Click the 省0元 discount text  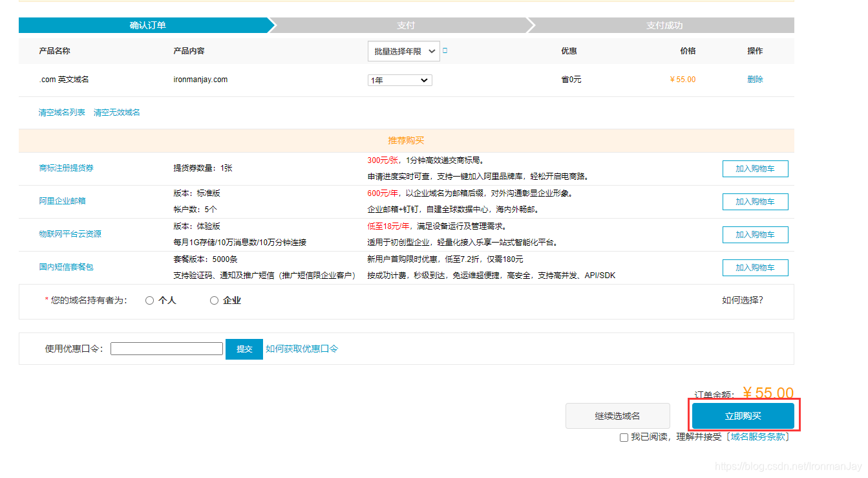click(x=571, y=80)
